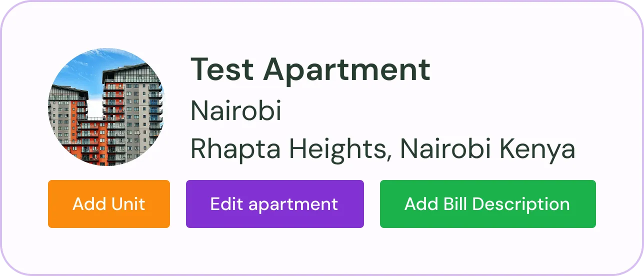Click the word Apartment in the heading
This screenshot has width=644, height=276.
[x=346, y=70]
